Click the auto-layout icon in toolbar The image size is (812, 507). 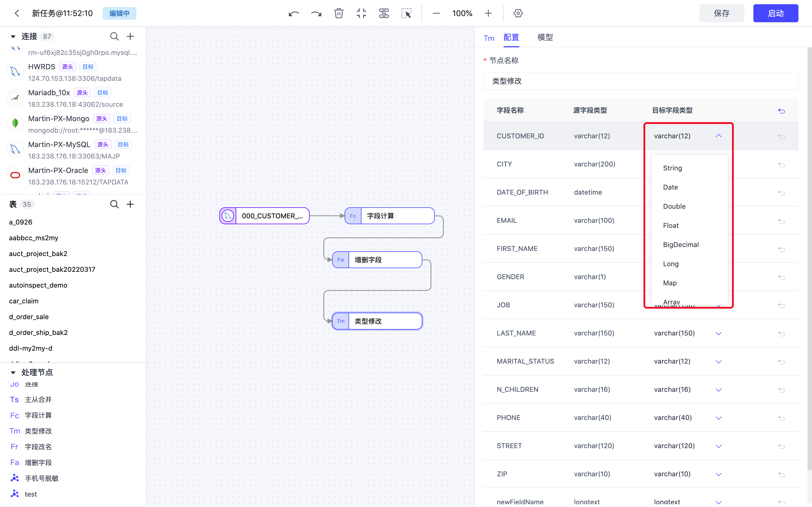pos(384,14)
